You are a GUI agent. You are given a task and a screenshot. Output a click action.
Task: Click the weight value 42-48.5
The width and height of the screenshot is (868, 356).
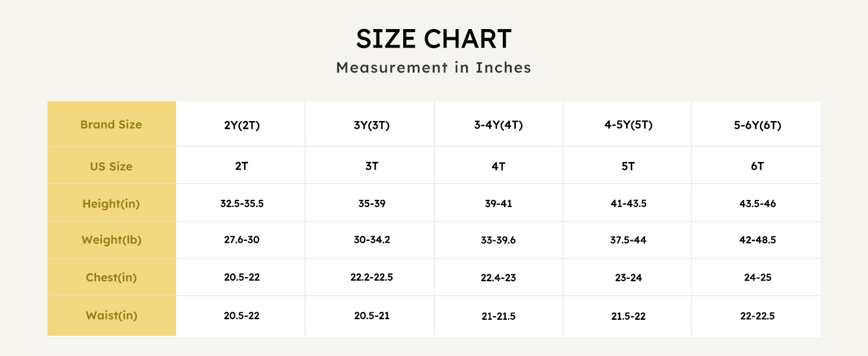point(757,240)
